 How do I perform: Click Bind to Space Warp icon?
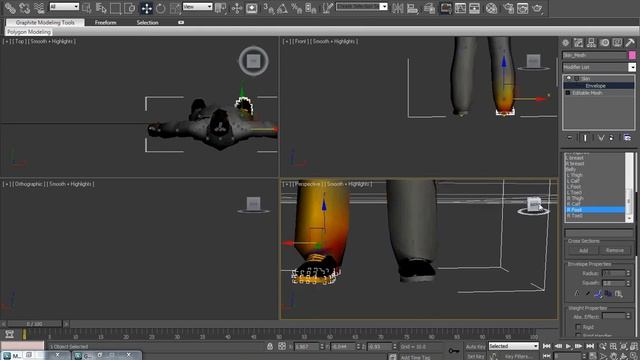[39, 8]
